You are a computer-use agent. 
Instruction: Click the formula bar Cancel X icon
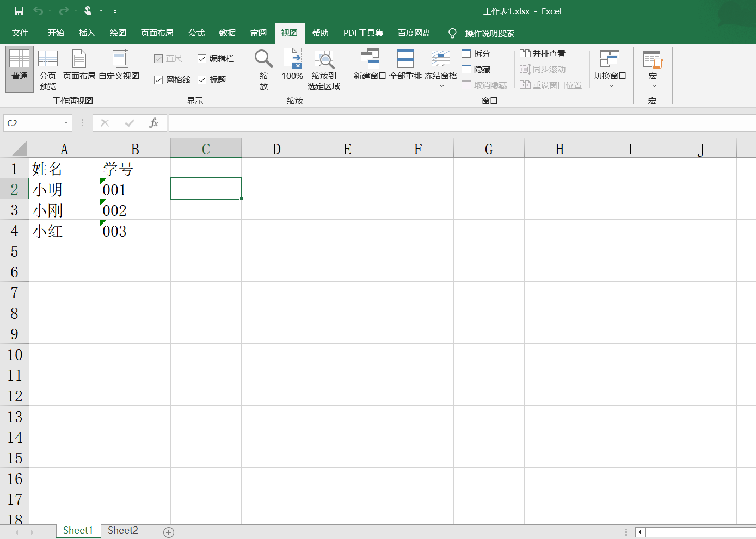click(105, 123)
